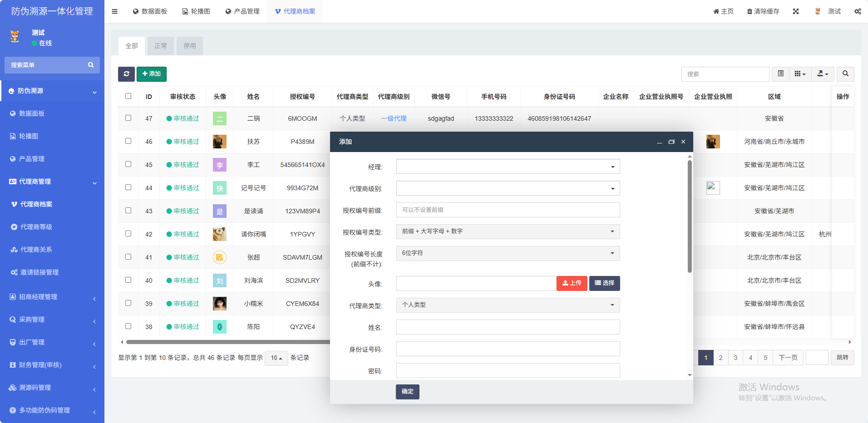Select the checkbox for row ID 40
This screenshot has width=868, height=423.
pos(128,280)
